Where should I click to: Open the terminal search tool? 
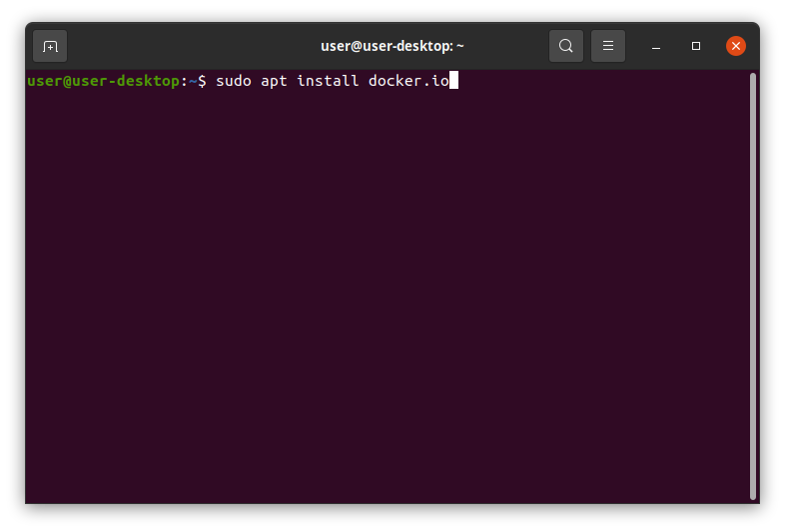(565, 46)
